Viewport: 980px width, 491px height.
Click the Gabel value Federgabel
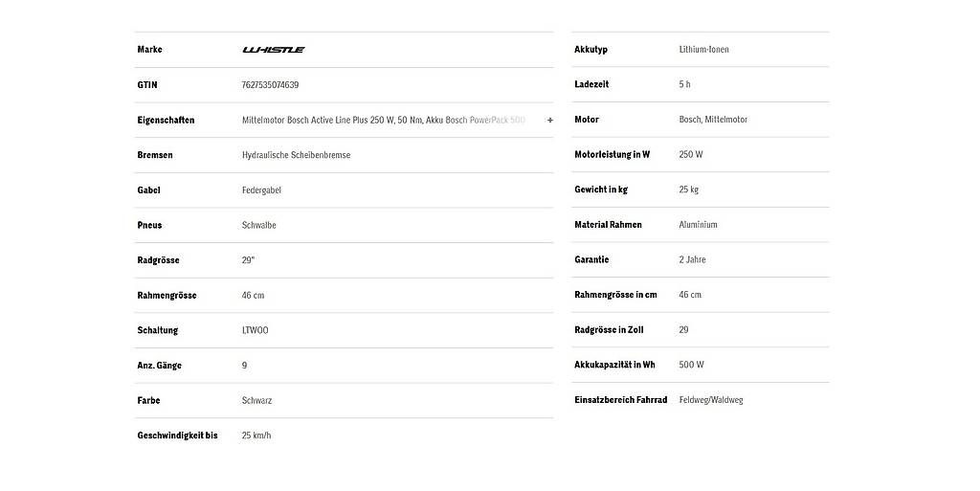261,190
